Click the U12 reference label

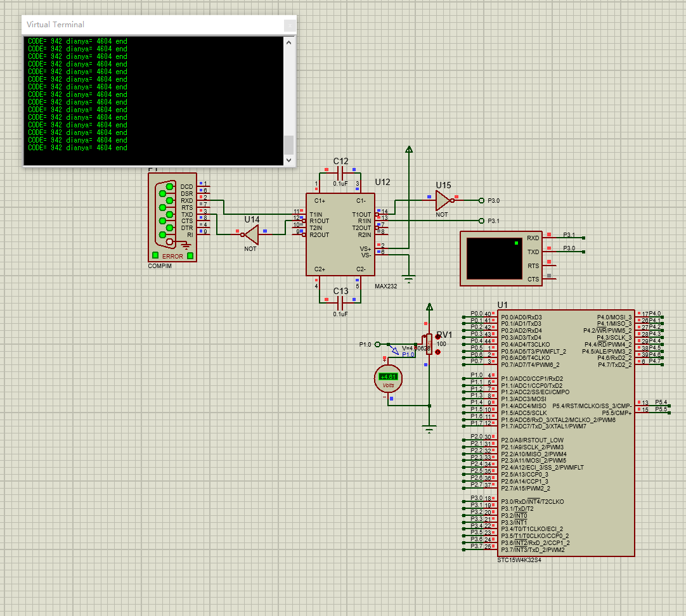[x=382, y=182]
